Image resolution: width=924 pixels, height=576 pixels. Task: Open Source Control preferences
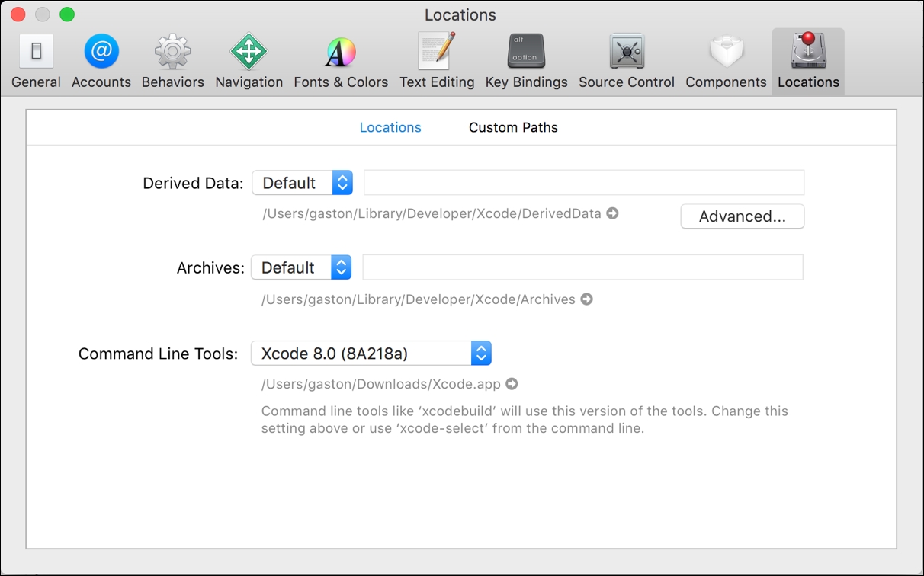tap(626, 62)
